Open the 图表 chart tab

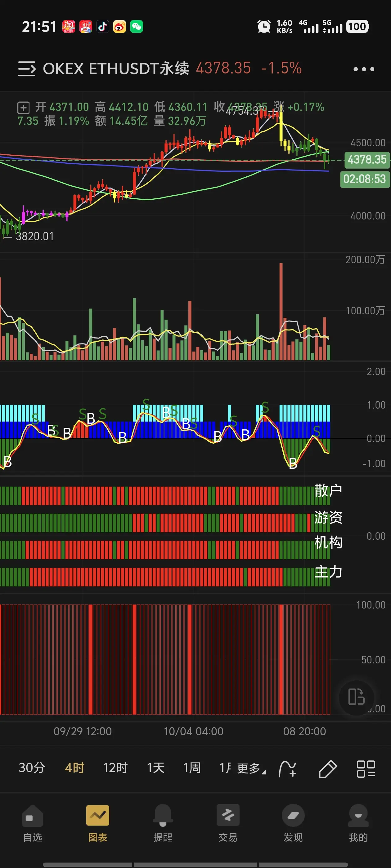97,823
